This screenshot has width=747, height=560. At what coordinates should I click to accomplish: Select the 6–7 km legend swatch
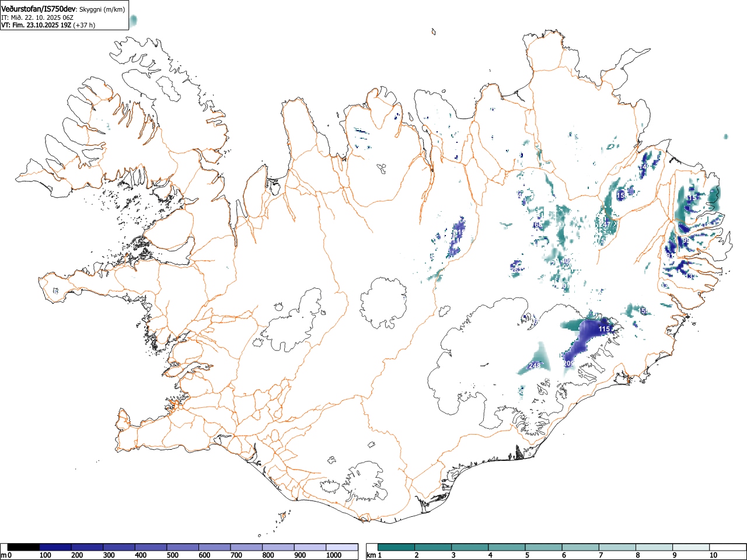pyautogui.click(x=580, y=547)
